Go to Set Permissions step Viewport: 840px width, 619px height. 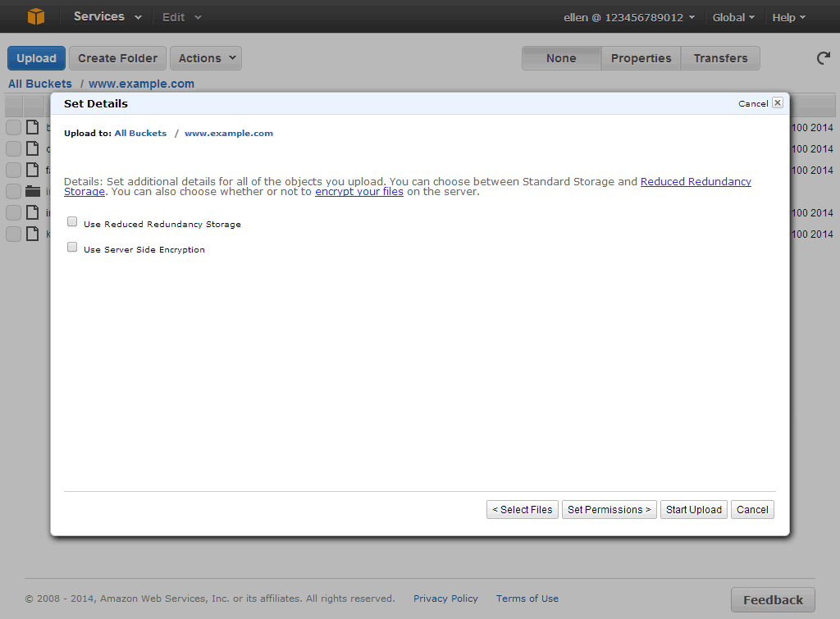click(x=609, y=509)
